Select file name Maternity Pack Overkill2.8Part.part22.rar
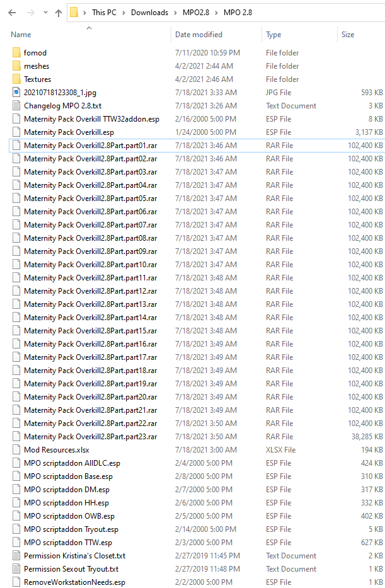The width and height of the screenshot is (385, 588). (90, 424)
